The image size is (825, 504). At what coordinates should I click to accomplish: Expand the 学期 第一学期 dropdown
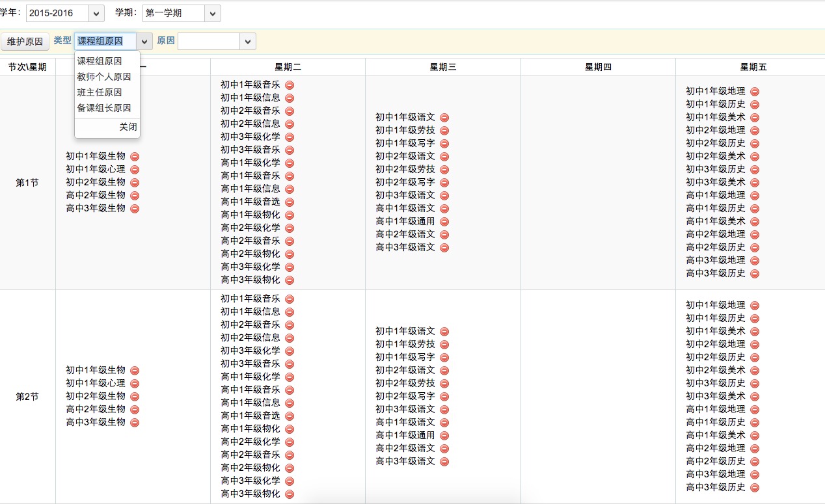212,13
